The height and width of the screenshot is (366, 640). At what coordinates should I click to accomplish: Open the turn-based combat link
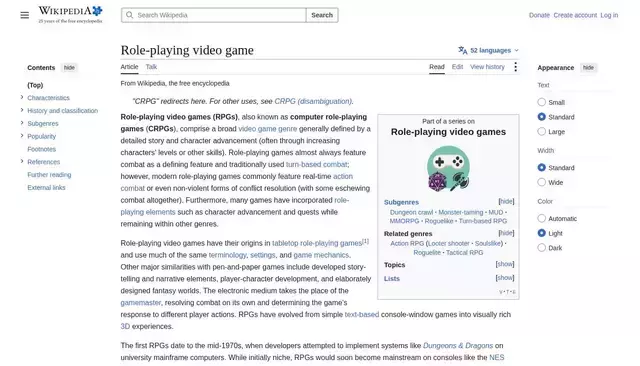click(316, 164)
